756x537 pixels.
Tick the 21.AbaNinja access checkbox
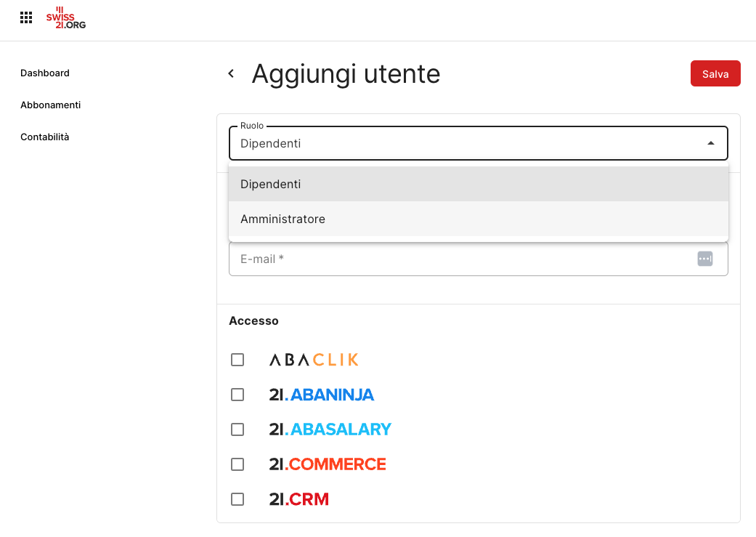tap(237, 395)
